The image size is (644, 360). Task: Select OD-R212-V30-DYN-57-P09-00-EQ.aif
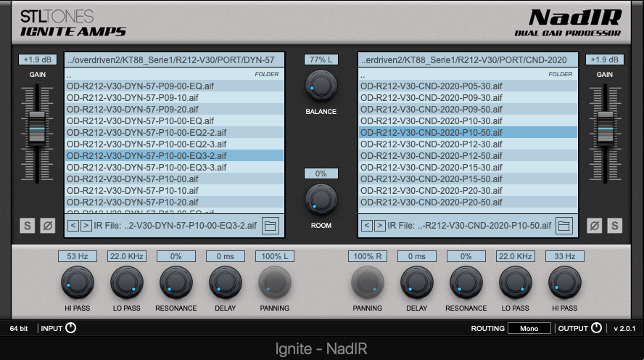pos(174,86)
